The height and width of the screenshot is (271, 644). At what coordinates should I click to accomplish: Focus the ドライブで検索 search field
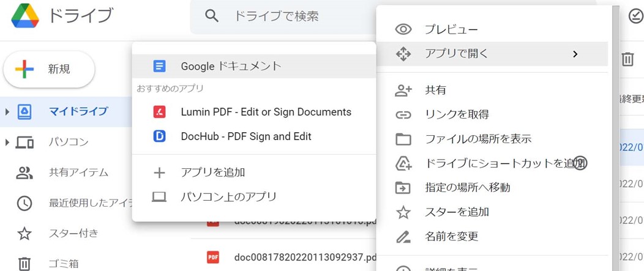tap(283, 17)
